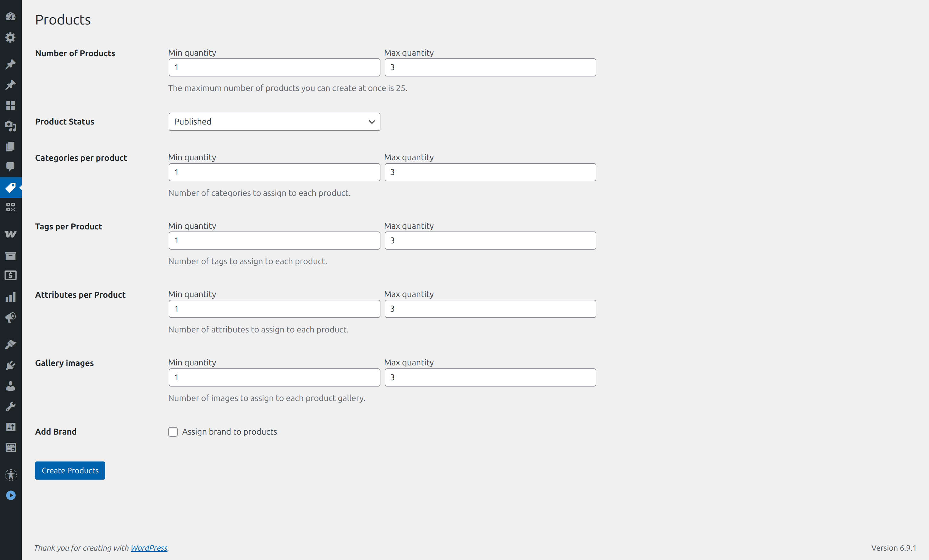929x560 pixels.
Task: Expand the Product Status dropdown
Action: coord(274,122)
